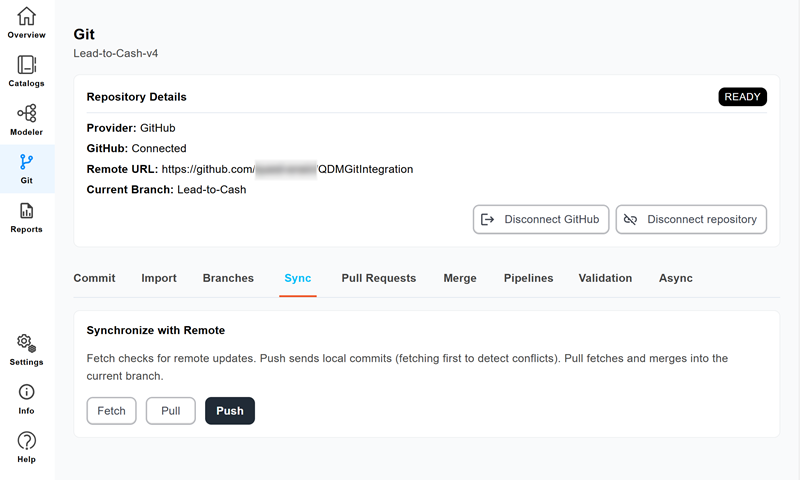Click the Current Branch Lead-to-Cash text
Image resolution: width=800 pixels, height=480 pixels.
coord(166,189)
